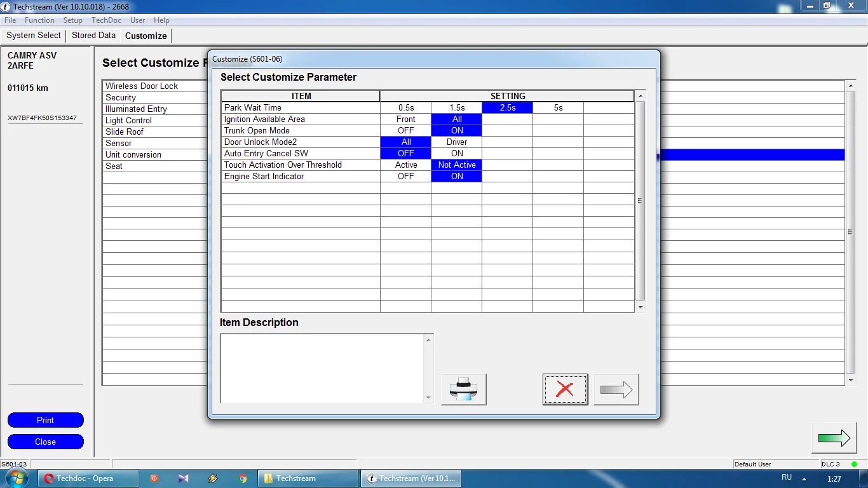Click the purple taskbar icon next to Chrome's neighbors
Viewport: 868px width, 488px height.
pos(184,478)
